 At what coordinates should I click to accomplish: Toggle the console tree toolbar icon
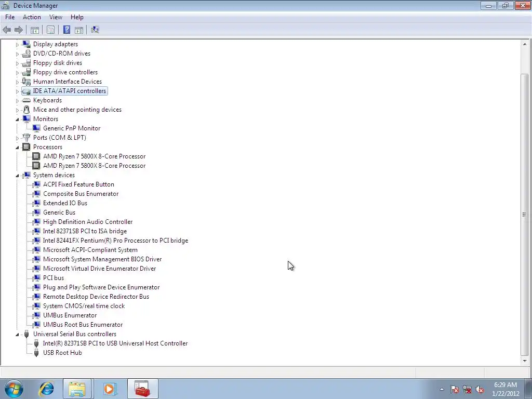point(35,30)
